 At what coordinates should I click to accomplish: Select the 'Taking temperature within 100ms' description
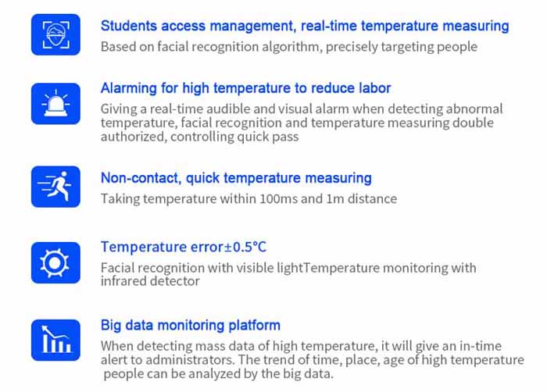click(248, 198)
